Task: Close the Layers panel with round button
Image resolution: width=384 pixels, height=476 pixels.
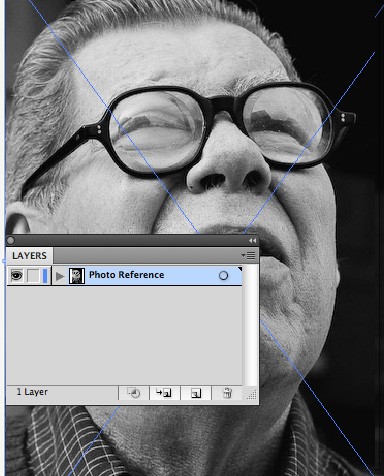Action: coord(10,240)
